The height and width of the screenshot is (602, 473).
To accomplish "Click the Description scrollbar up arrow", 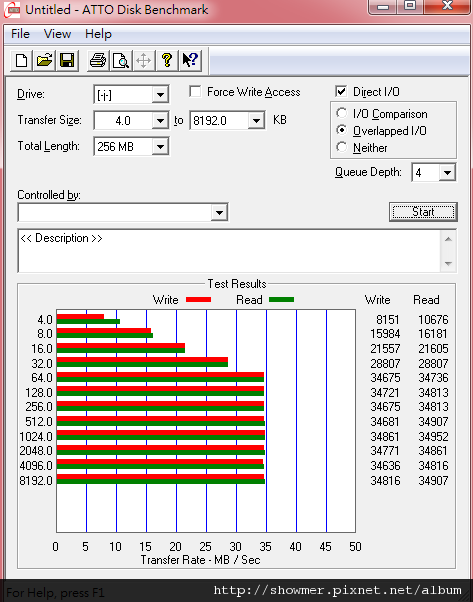I will (x=448, y=239).
